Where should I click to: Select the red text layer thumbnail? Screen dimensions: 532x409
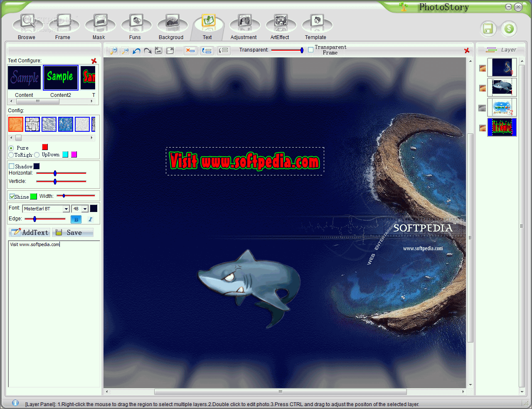(x=502, y=127)
